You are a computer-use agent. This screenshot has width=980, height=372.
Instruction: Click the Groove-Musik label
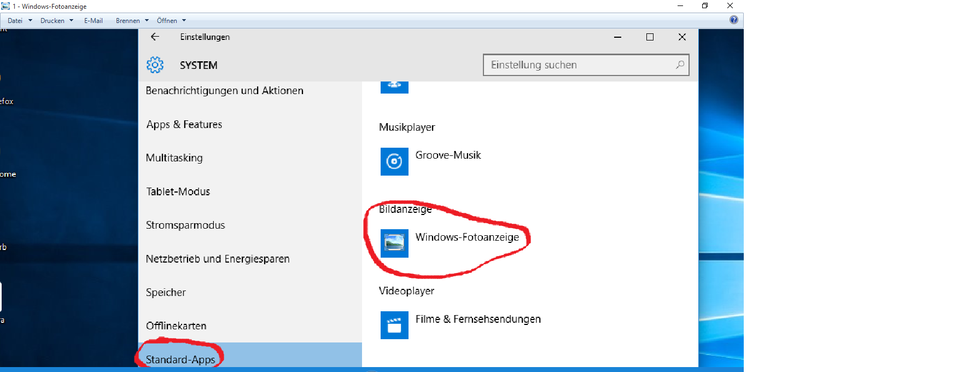(x=448, y=155)
